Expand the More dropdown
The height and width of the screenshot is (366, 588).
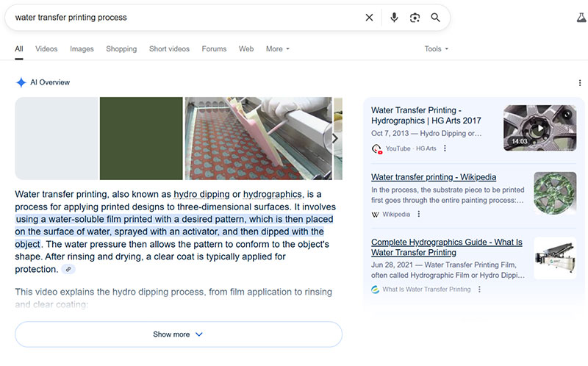tap(278, 49)
